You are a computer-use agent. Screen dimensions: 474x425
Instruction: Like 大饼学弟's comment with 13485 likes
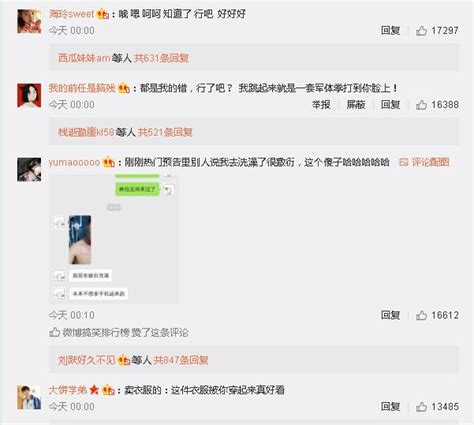tap(421, 407)
